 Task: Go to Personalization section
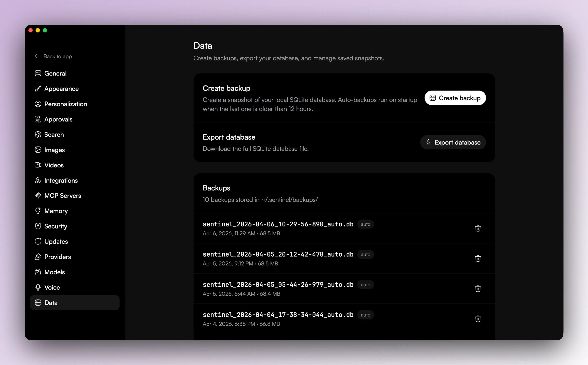pyautogui.click(x=75, y=104)
